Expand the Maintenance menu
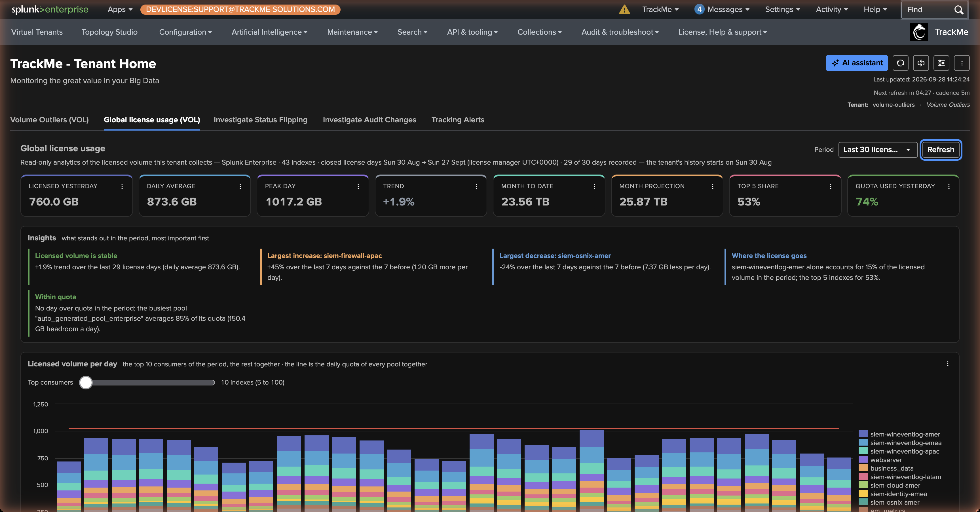 tap(352, 32)
